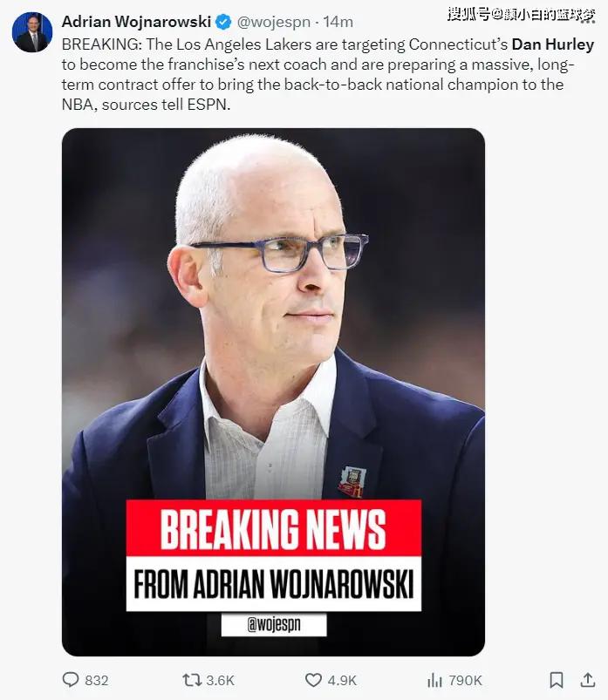Image resolution: width=608 pixels, height=700 pixels.
Task: Click the Sohu watermark text at top right
Action: [x=522, y=15]
